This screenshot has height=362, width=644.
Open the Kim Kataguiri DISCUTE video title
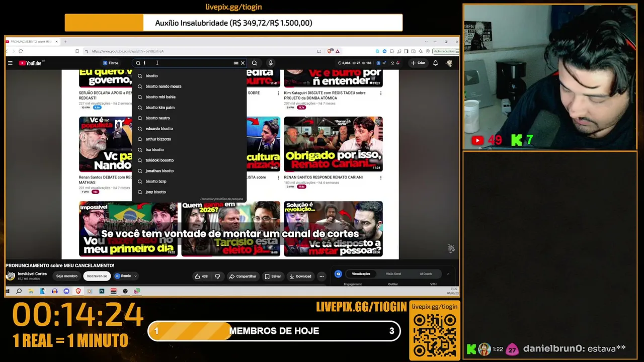click(325, 95)
